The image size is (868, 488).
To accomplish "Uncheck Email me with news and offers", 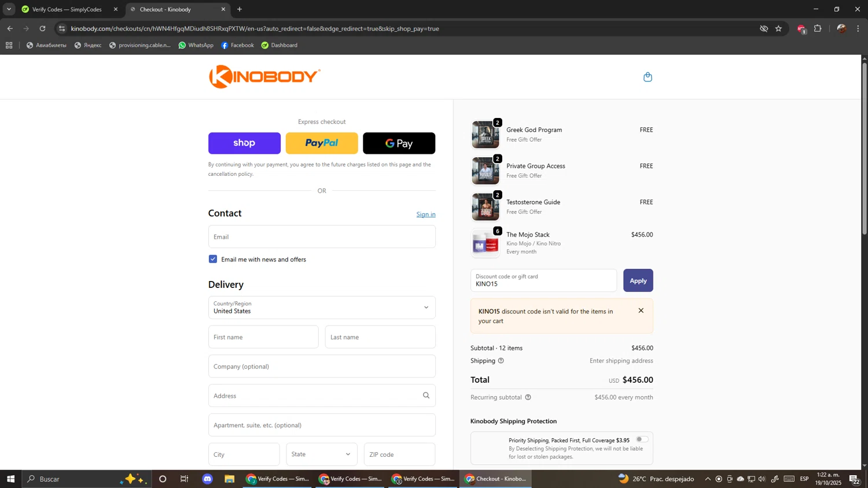I will click(213, 259).
